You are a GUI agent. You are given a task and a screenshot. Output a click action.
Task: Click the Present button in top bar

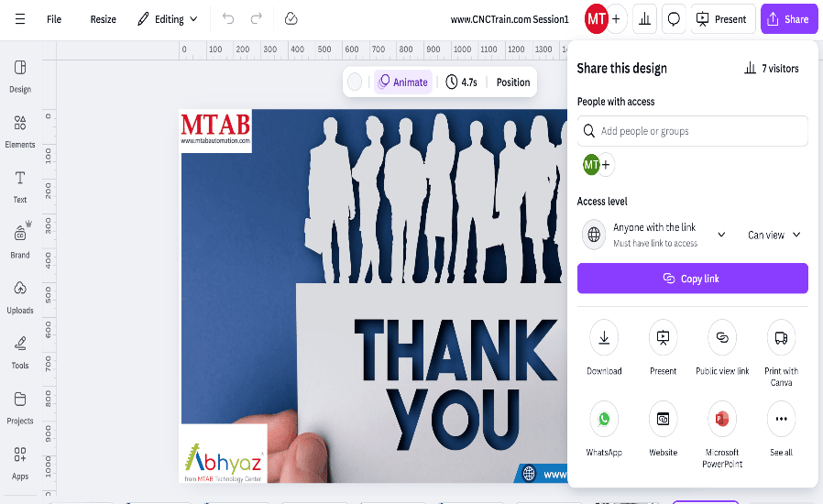722,18
